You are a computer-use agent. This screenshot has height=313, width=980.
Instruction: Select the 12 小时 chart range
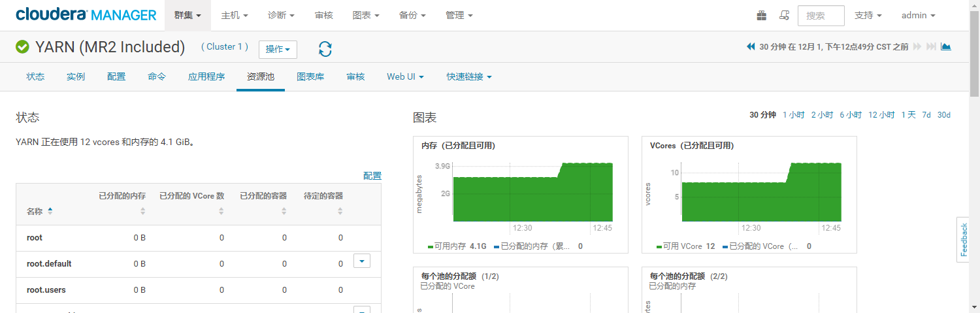[x=881, y=115]
